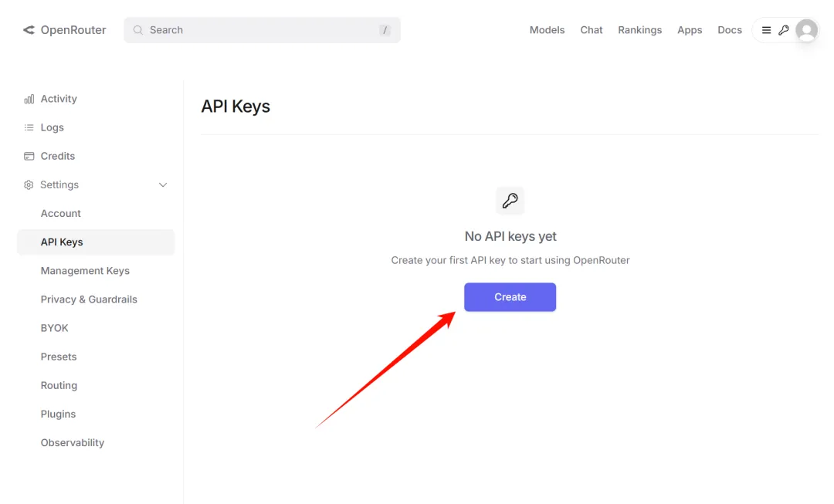This screenshot has height=504, width=834.
Task: Click the Activity bar chart icon
Action: coord(29,99)
